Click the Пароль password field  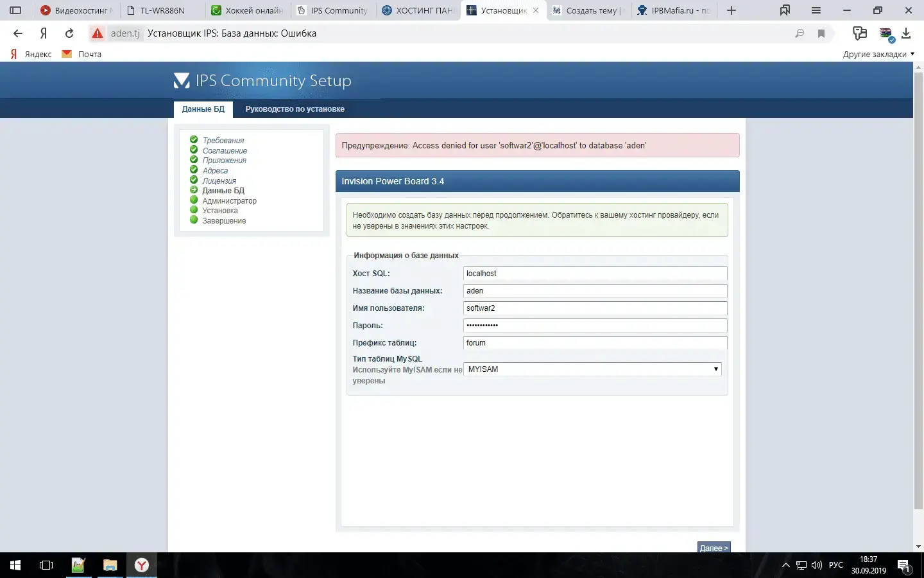click(595, 326)
